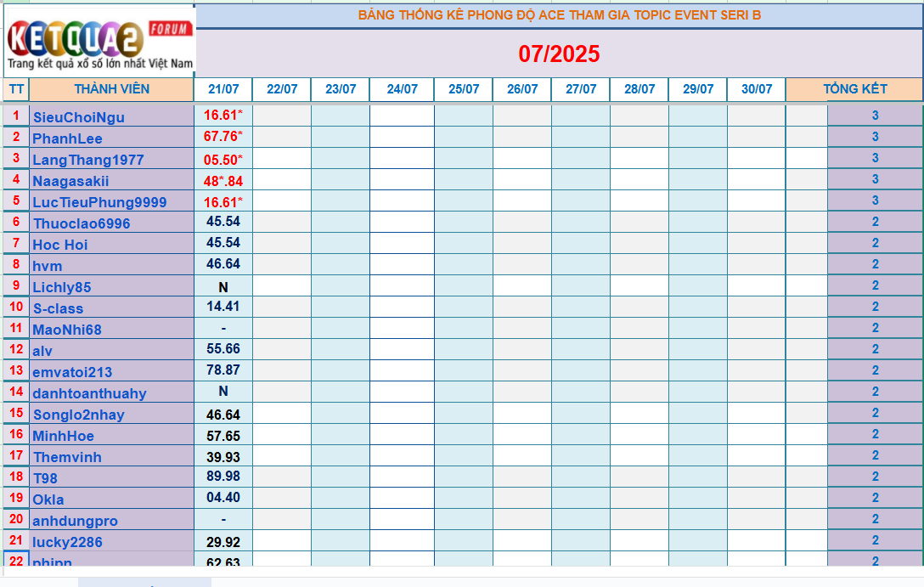924x587 pixels.
Task: Select the 07/2025 month title cell
Action: pos(559,54)
